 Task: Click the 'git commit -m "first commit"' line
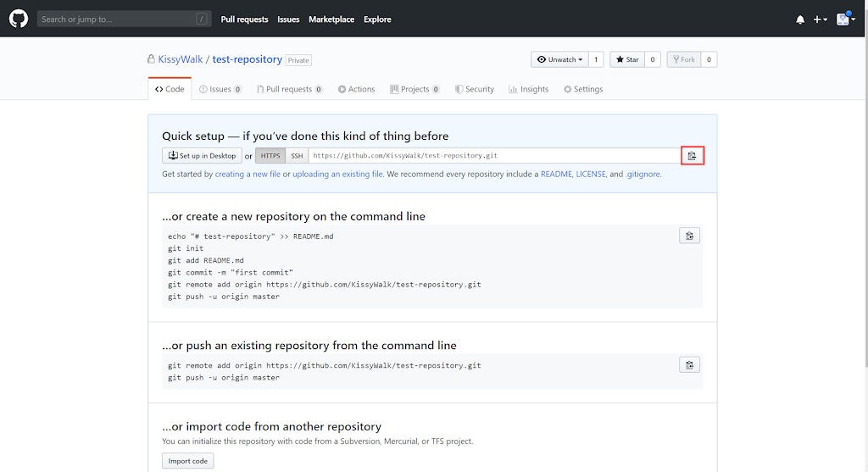point(231,273)
